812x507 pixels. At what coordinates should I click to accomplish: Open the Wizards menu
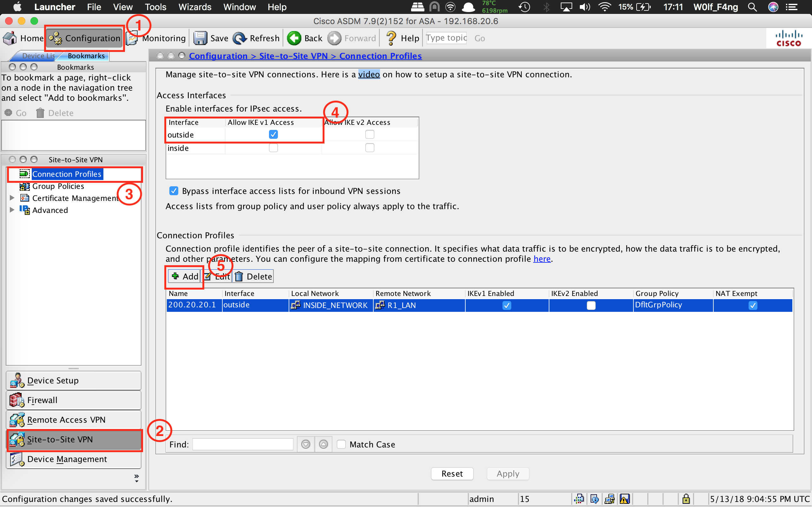(x=195, y=7)
